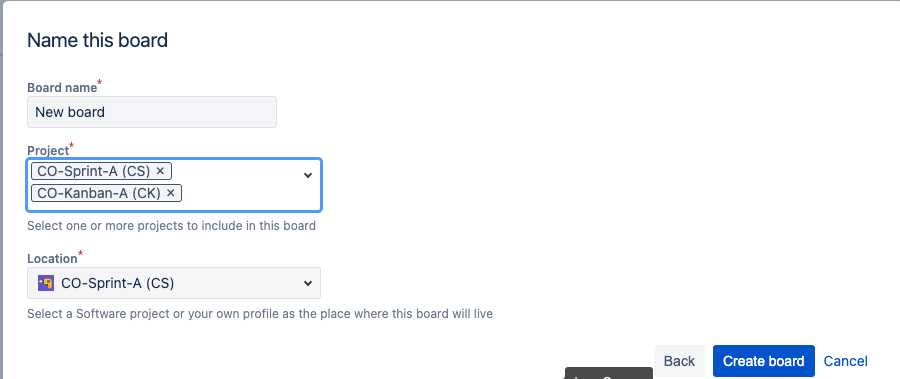Click the Board name field label
900x379 pixels.
[x=62, y=88]
